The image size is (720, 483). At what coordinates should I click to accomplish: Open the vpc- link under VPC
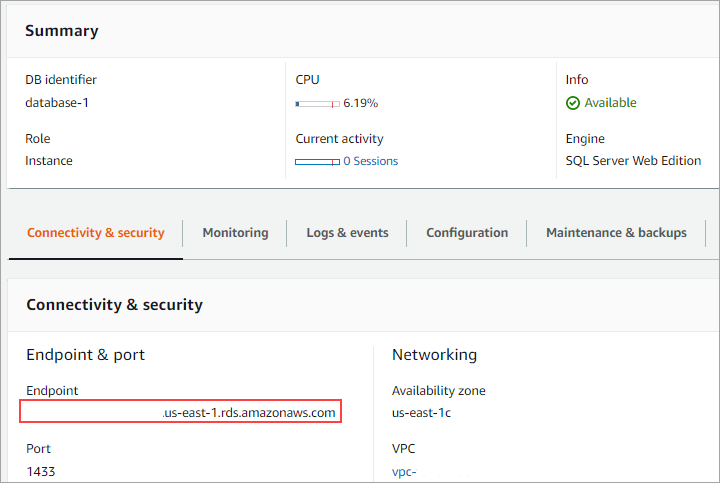404,472
